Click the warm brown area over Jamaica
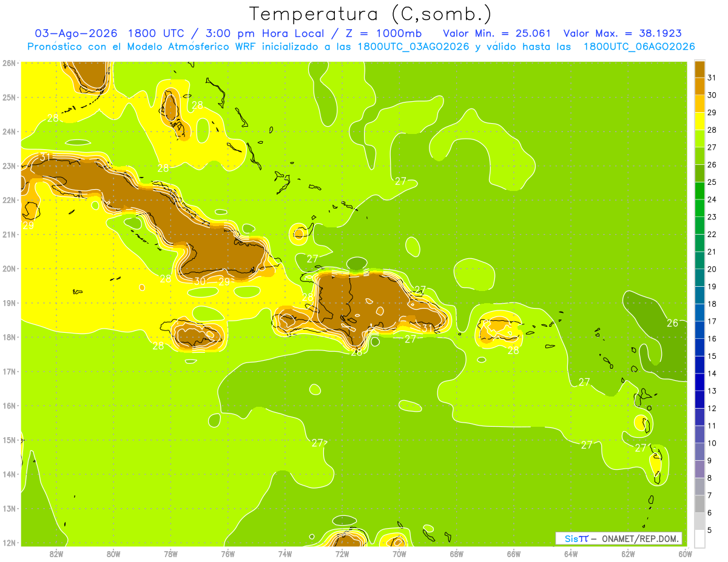This screenshot has width=728, height=562. coord(197,335)
